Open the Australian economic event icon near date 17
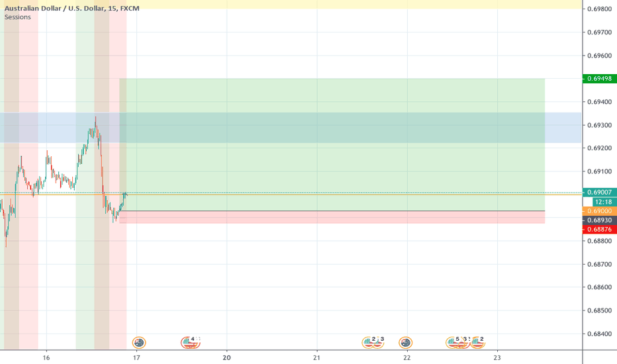 click(x=139, y=343)
